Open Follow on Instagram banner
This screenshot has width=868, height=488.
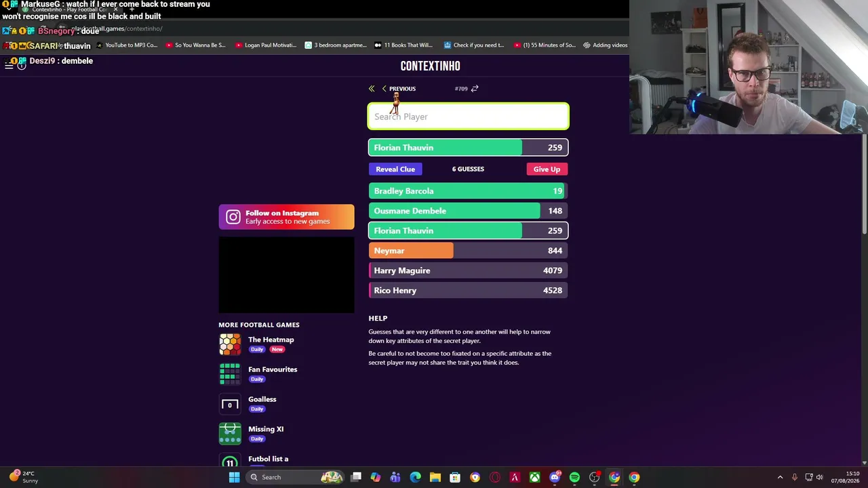(x=286, y=217)
